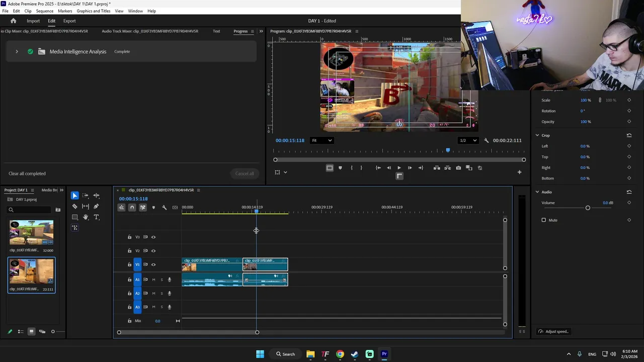Switch to the Export workspace tab
The height and width of the screenshot is (362, 644).
(69, 21)
